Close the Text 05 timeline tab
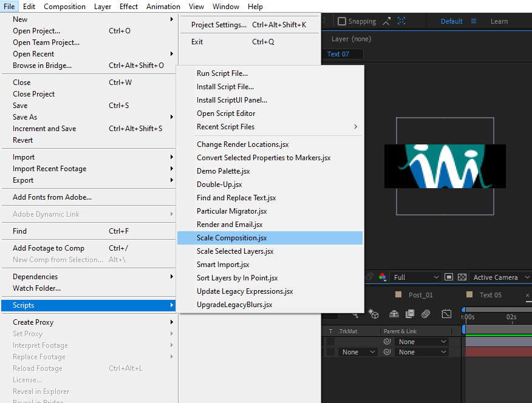The width and height of the screenshot is (532, 403). pos(528,295)
